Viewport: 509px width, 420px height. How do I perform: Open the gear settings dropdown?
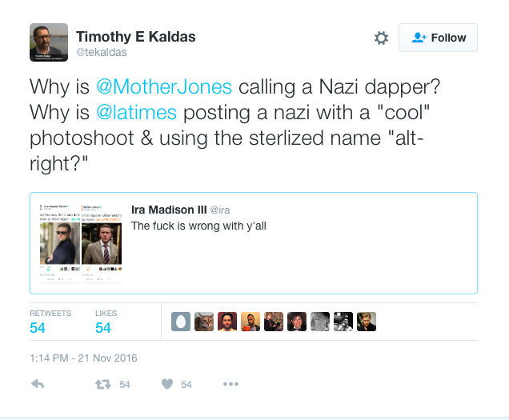pos(381,38)
